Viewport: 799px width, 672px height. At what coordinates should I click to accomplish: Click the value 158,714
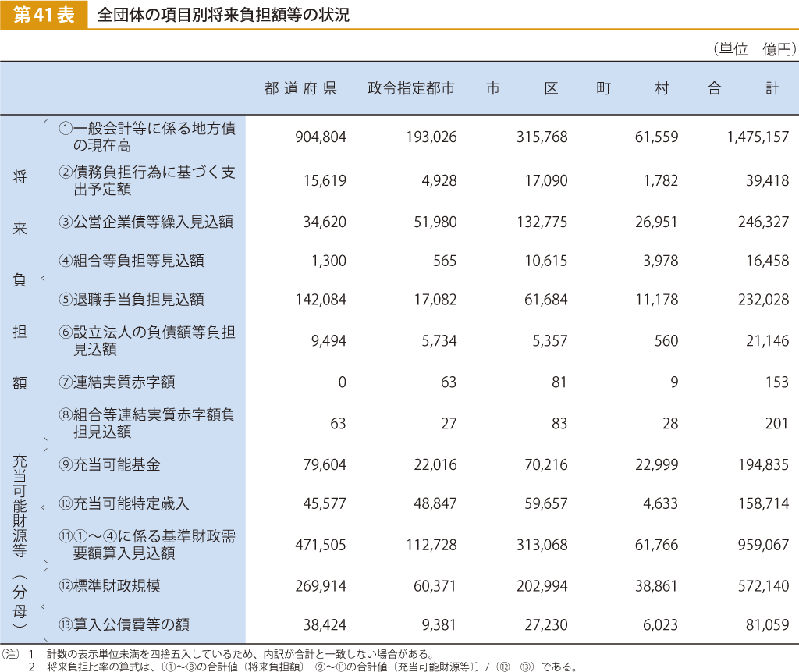click(x=763, y=503)
